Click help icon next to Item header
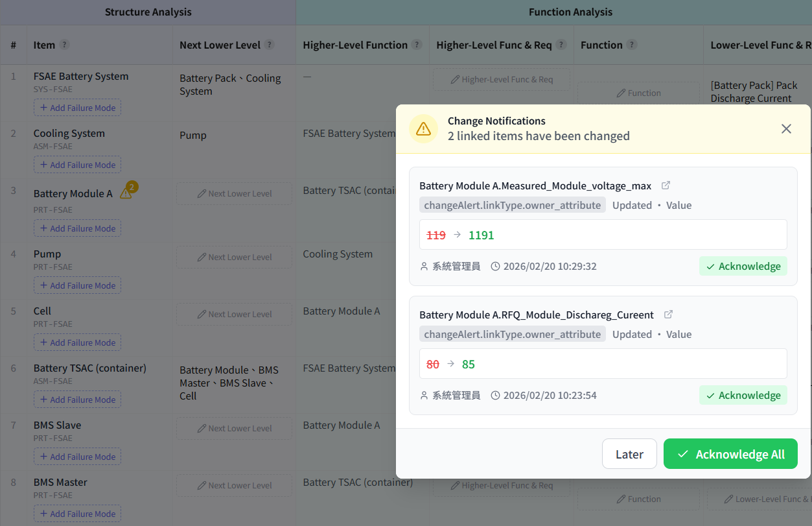Viewport: 812px width, 526px height. click(x=64, y=45)
